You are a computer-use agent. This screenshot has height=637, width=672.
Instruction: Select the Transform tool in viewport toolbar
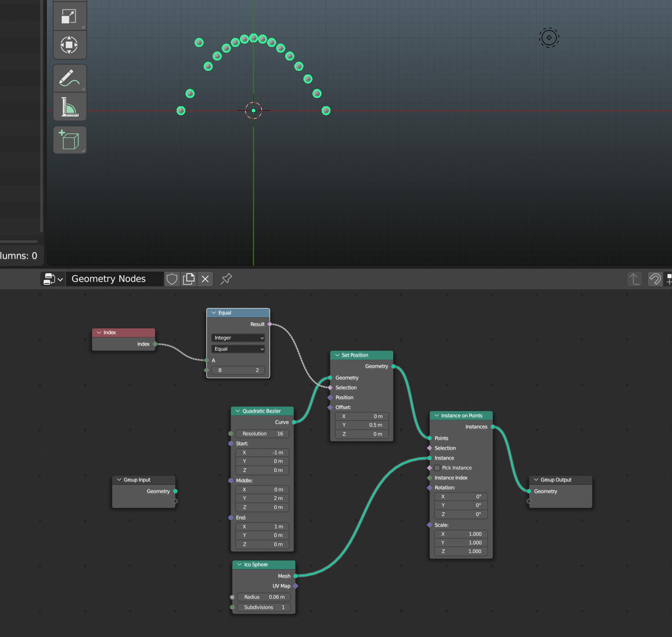(x=70, y=45)
